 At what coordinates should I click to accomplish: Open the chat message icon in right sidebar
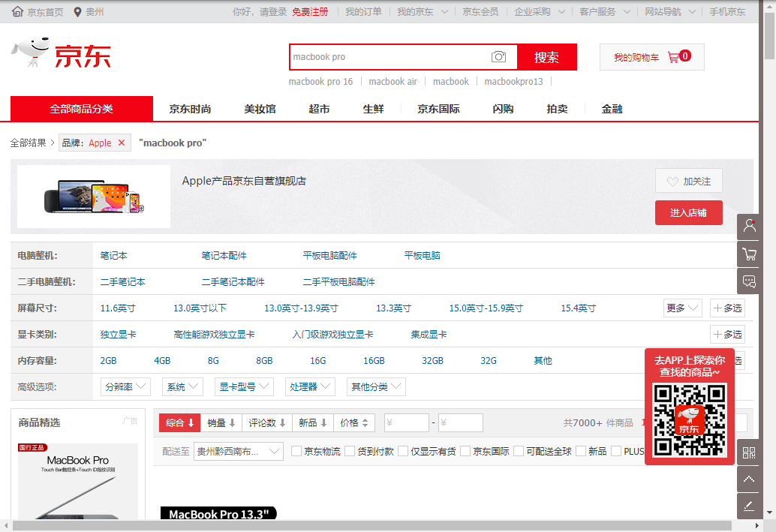(x=749, y=281)
